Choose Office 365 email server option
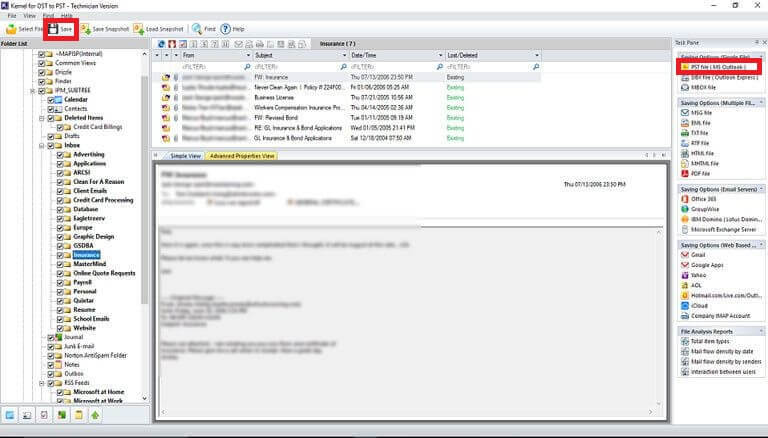Image resolution: width=768 pixels, height=438 pixels. click(x=699, y=199)
